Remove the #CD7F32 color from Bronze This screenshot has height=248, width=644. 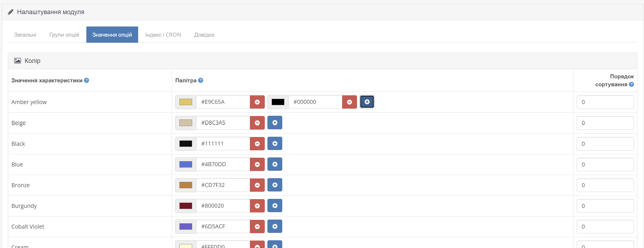(x=257, y=185)
